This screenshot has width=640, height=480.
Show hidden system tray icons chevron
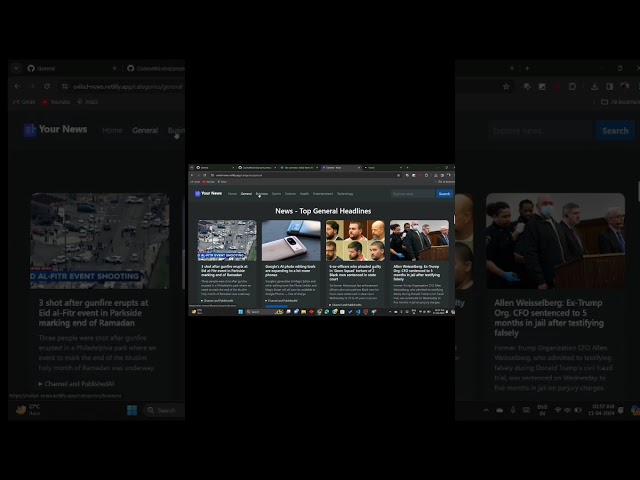click(x=390, y=311)
